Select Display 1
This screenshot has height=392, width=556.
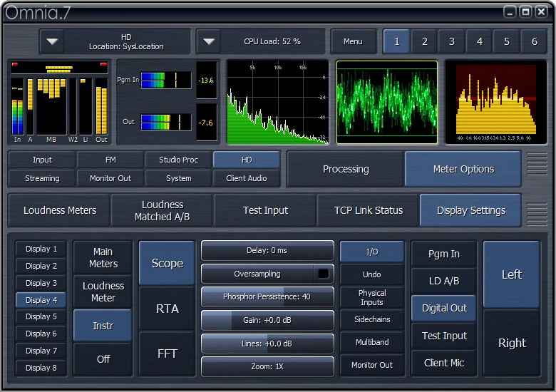[x=41, y=249]
